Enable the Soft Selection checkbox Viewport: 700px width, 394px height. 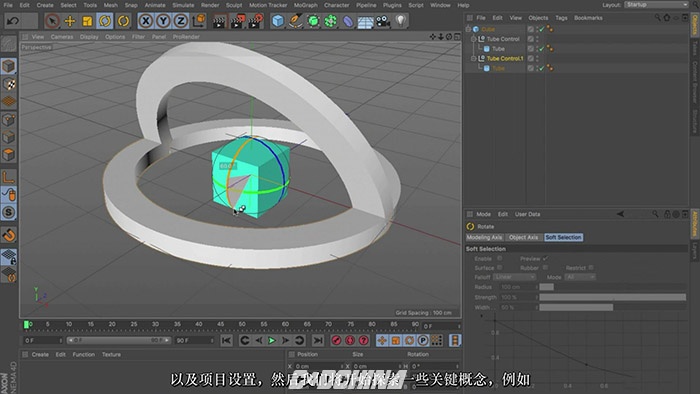tap(500, 258)
